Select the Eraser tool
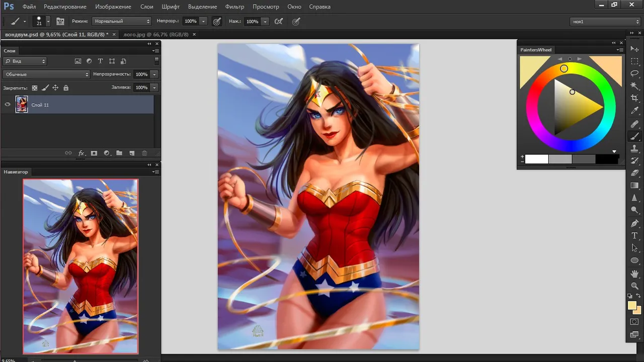 [634, 173]
